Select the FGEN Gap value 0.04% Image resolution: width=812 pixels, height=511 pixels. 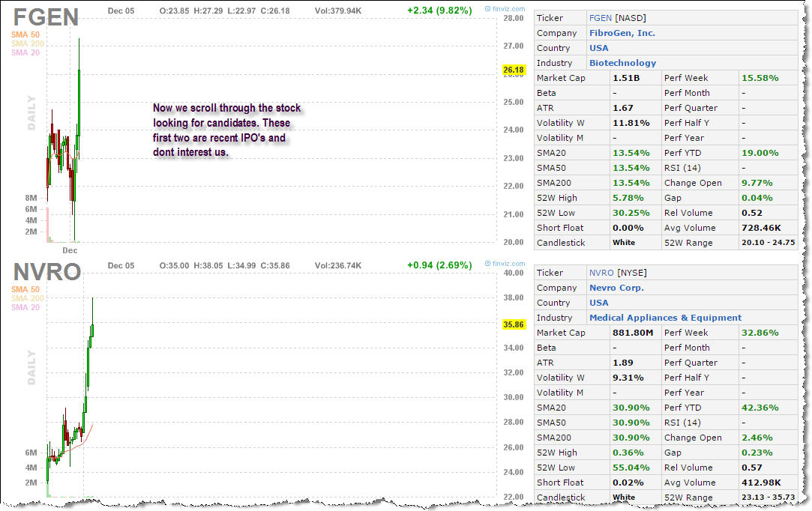point(757,199)
